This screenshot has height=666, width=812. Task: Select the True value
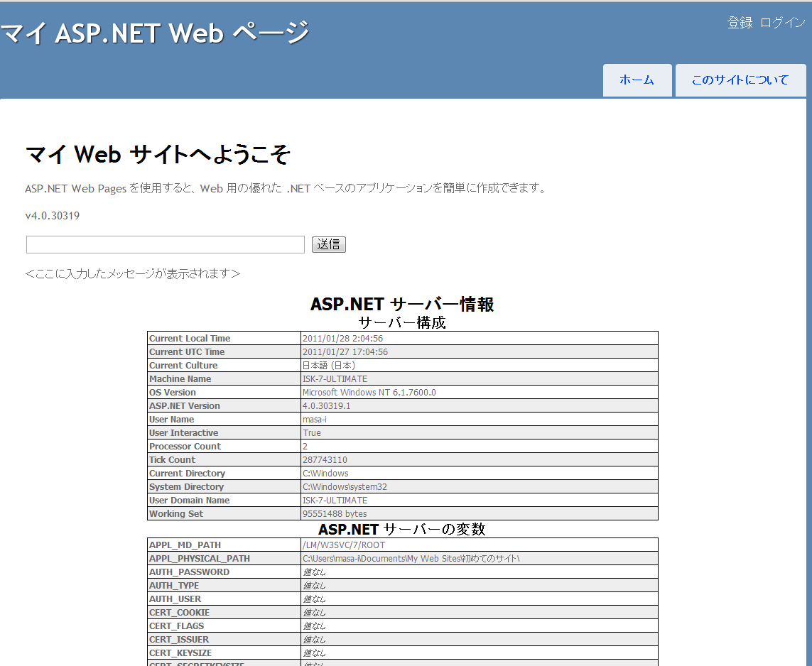pos(312,432)
